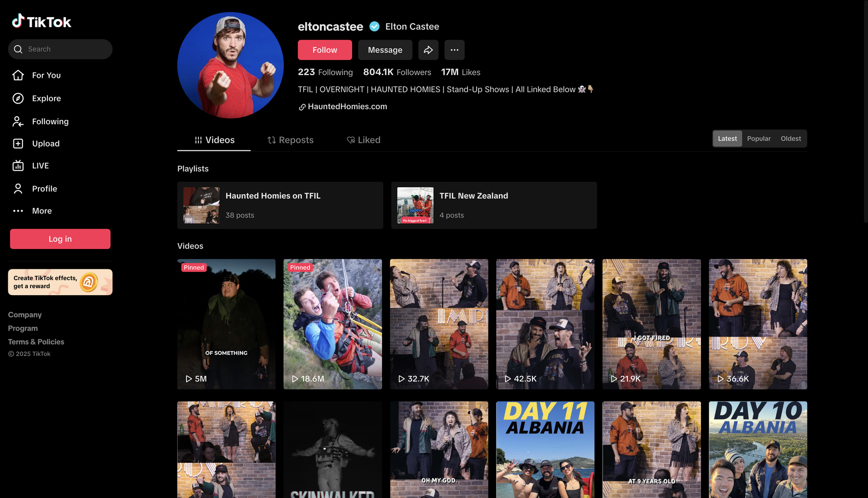Open the I GOT FIRED video

click(x=652, y=324)
